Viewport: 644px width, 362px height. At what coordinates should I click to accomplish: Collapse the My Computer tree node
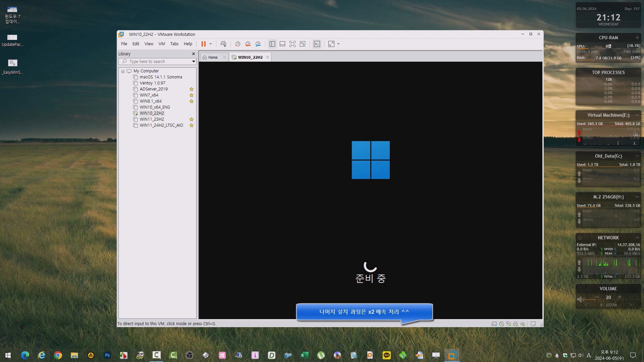pos(123,71)
